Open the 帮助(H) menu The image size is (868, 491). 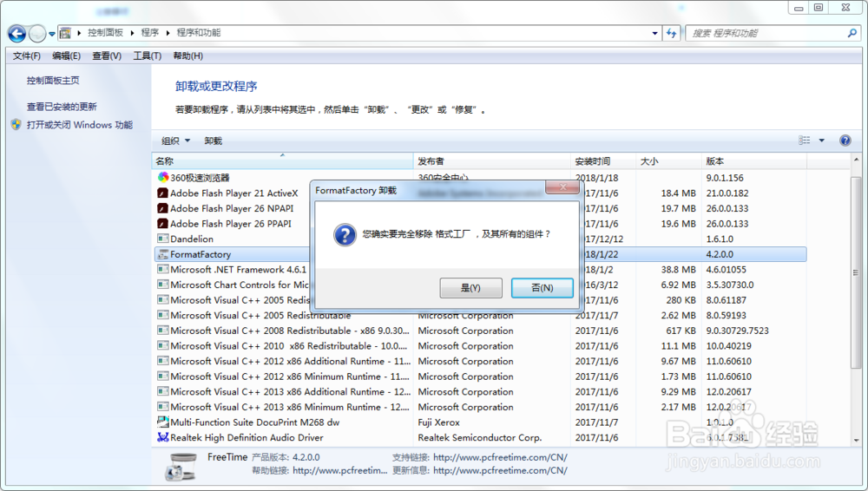pos(187,56)
